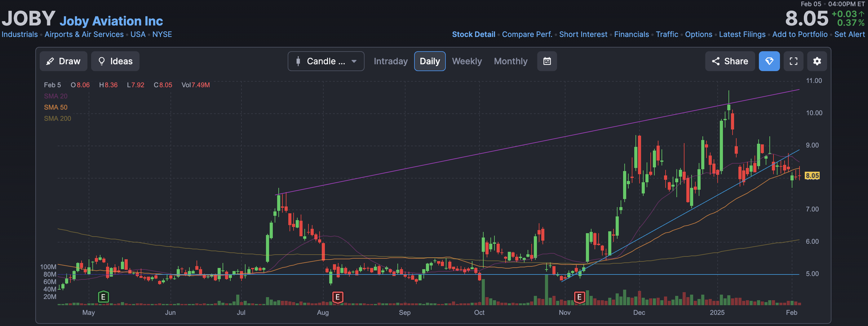Switch to Monthly timeframe
868x326 pixels.
(511, 61)
